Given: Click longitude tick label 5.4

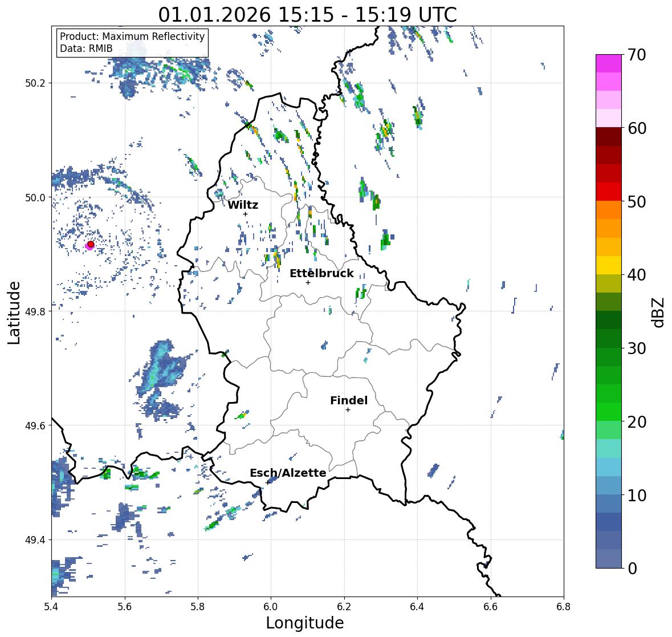Looking at the screenshot, I should (51, 607).
